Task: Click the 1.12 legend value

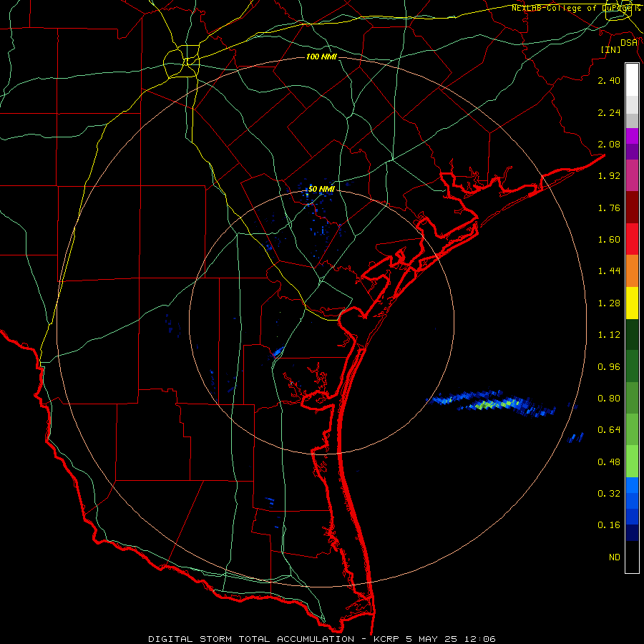Action: 609,335
